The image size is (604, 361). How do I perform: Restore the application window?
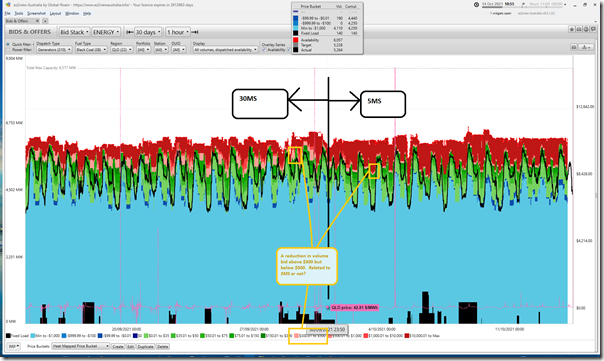pyautogui.click(x=585, y=5)
